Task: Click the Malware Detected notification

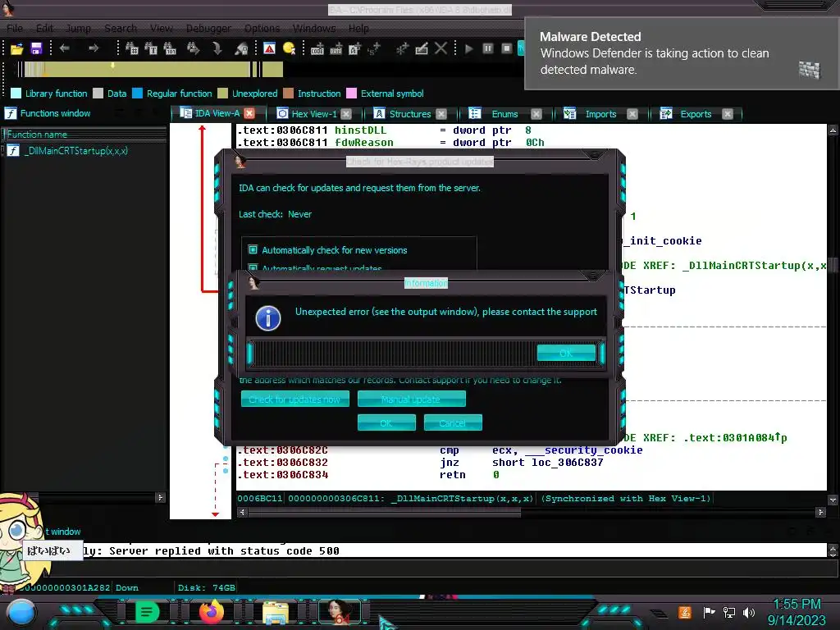Action: (x=681, y=53)
